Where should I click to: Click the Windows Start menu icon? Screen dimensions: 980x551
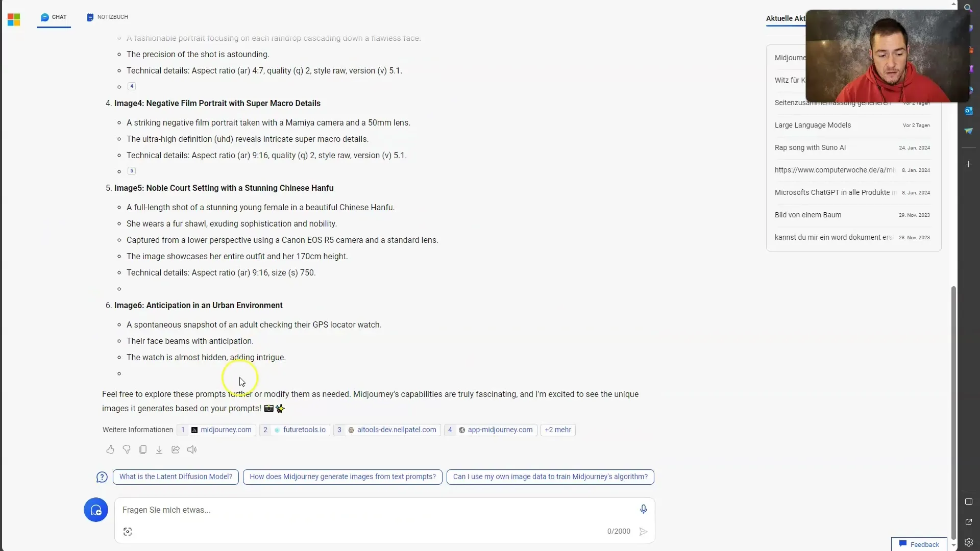tap(14, 17)
